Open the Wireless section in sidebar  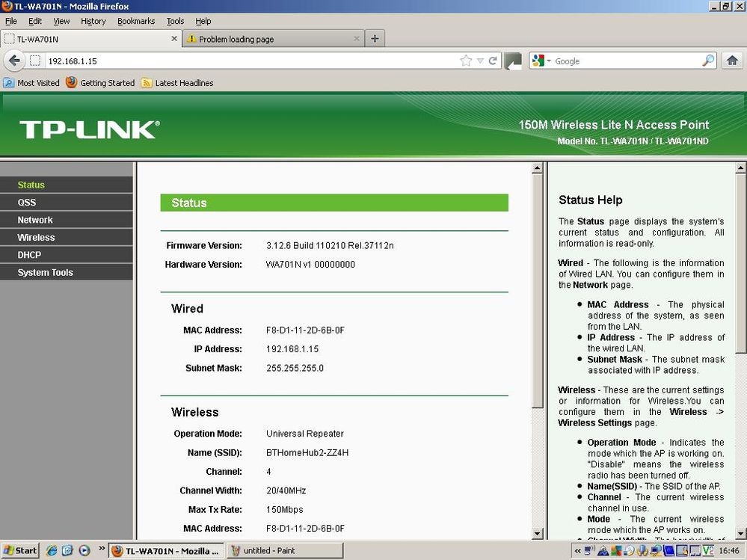coord(67,237)
